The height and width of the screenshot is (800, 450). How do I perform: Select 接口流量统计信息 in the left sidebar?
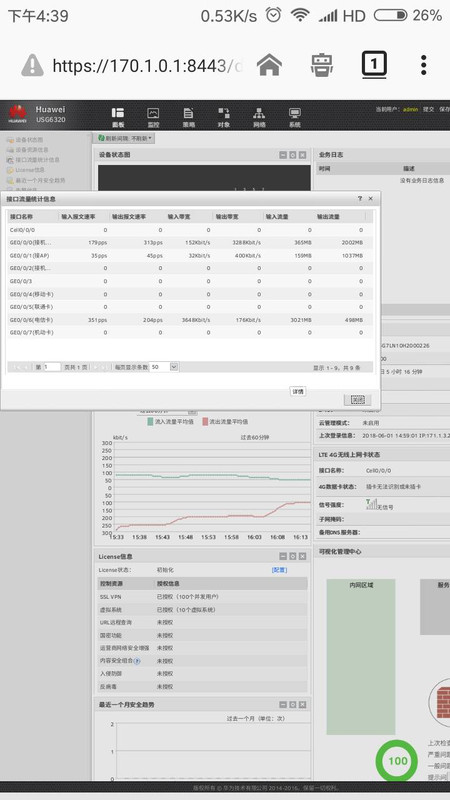[x=37, y=160]
